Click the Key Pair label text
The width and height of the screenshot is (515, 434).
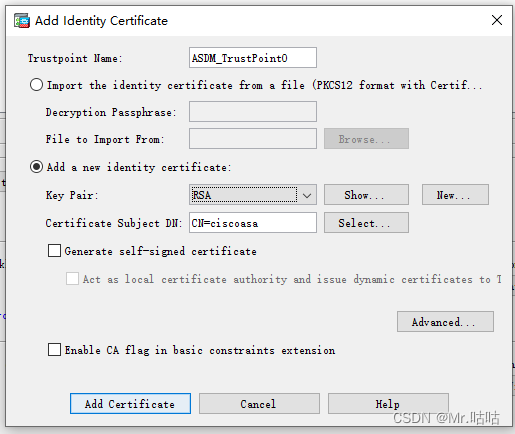[x=72, y=195]
